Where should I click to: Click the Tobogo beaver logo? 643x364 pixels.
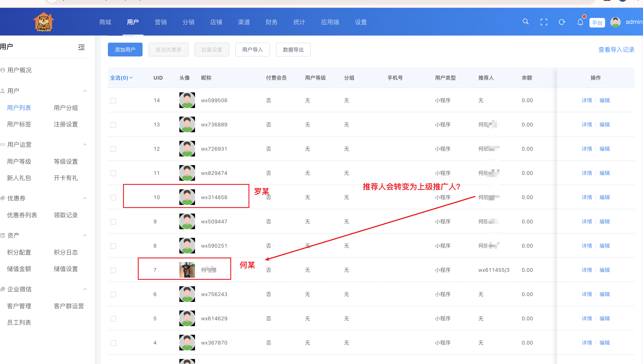(44, 22)
